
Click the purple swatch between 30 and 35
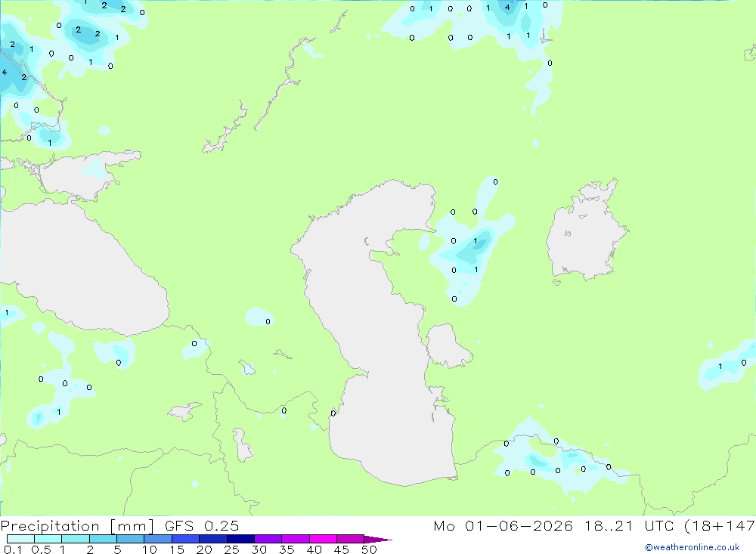pyautogui.click(x=268, y=539)
